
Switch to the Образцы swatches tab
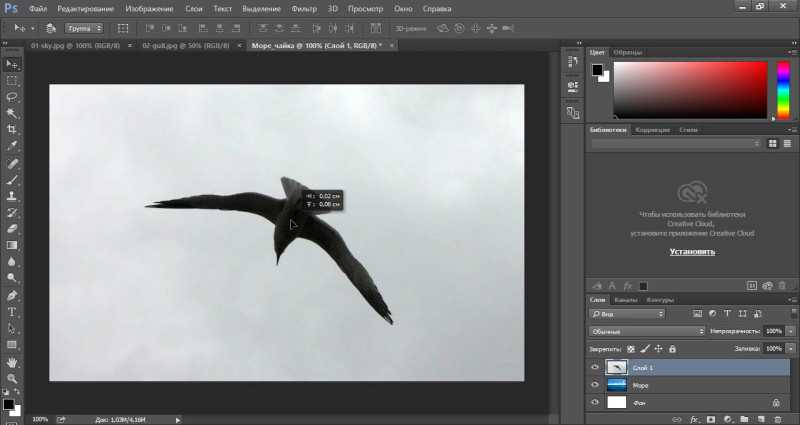(x=628, y=53)
